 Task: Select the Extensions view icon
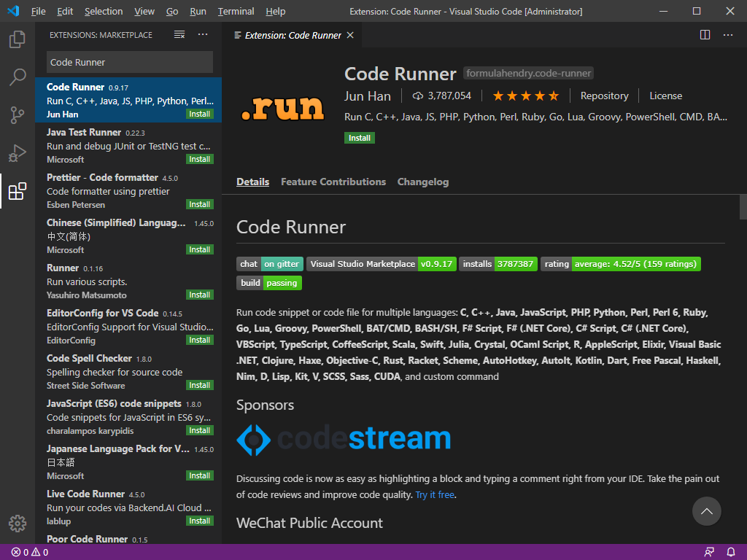[18, 191]
